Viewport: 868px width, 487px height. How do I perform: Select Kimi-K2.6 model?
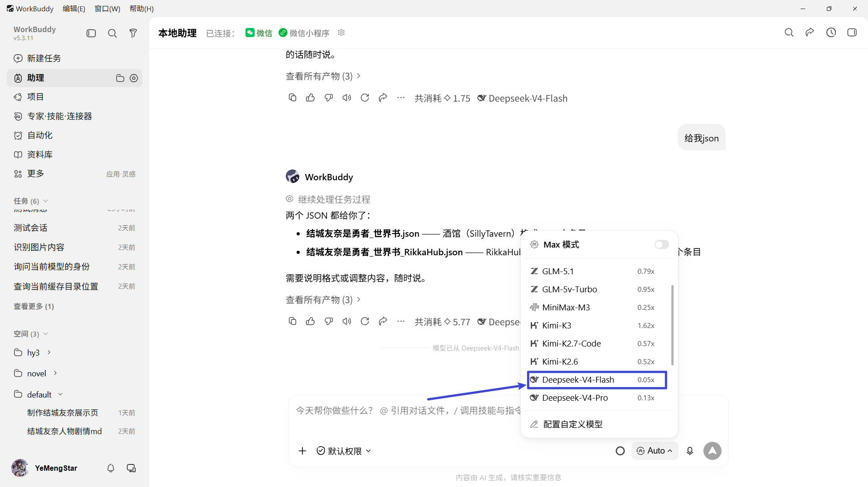click(597, 361)
